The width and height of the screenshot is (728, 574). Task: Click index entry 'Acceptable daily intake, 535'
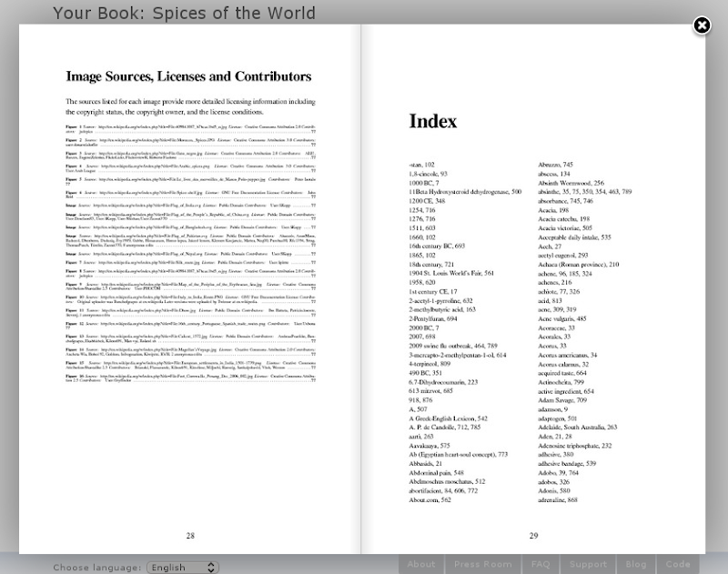(574, 237)
